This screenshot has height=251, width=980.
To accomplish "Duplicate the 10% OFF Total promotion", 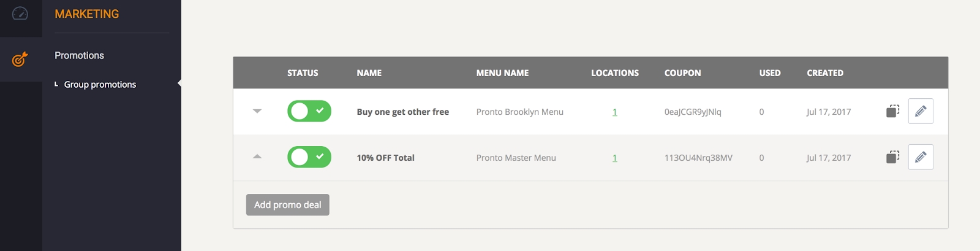I will coord(892,157).
